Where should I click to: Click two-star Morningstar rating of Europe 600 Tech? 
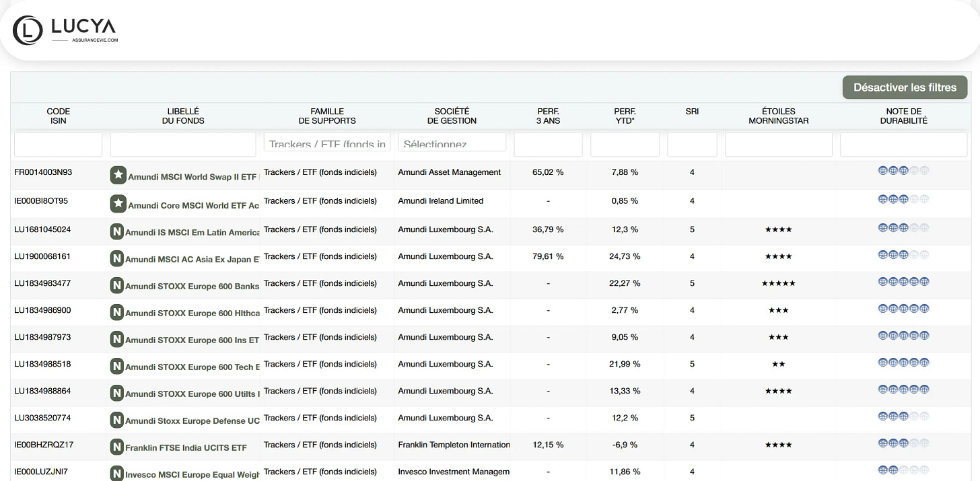click(778, 364)
